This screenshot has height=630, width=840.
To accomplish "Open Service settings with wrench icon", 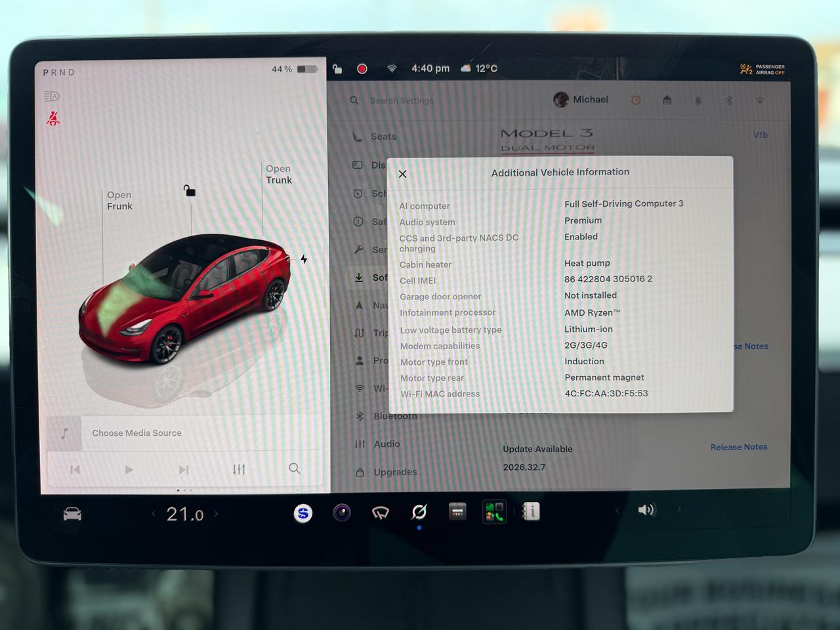I will pyautogui.click(x=371, y=249).
